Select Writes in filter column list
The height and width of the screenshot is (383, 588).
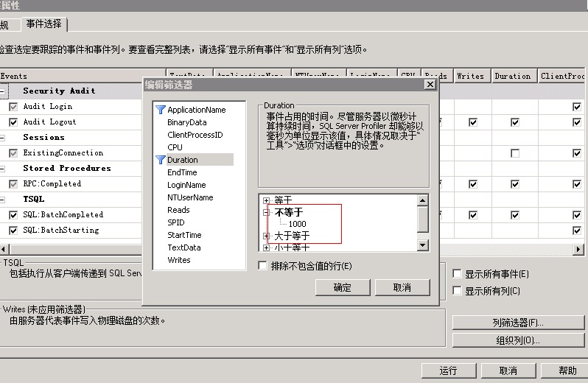point(179,260)
